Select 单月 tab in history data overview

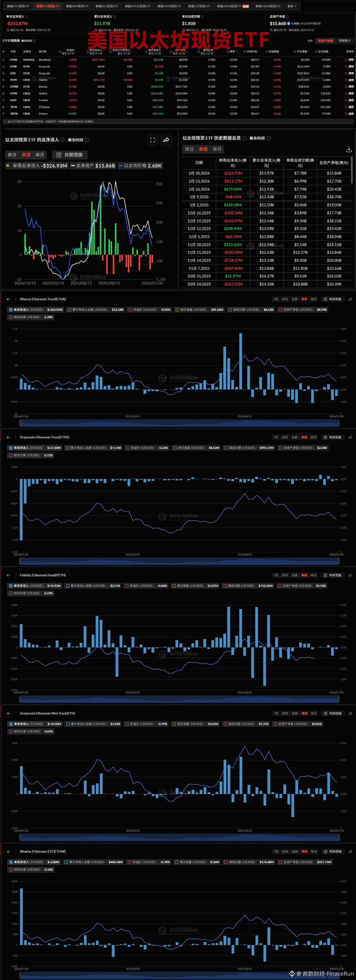(217, 149)
